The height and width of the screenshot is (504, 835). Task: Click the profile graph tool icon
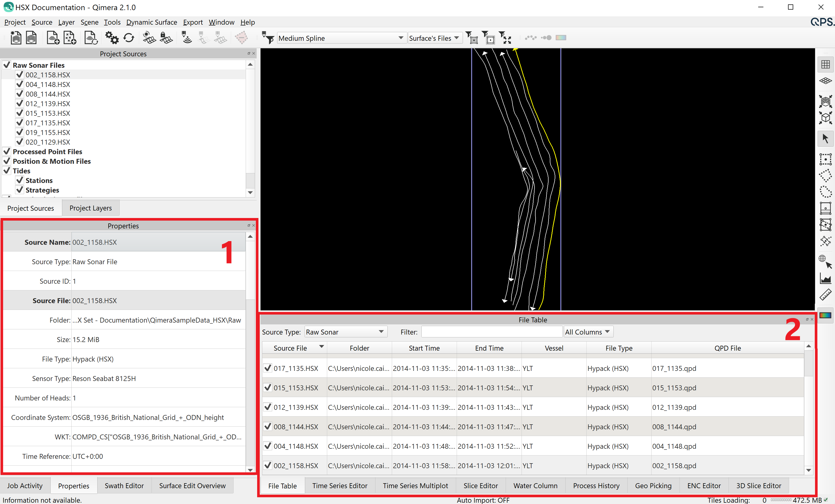825,278
